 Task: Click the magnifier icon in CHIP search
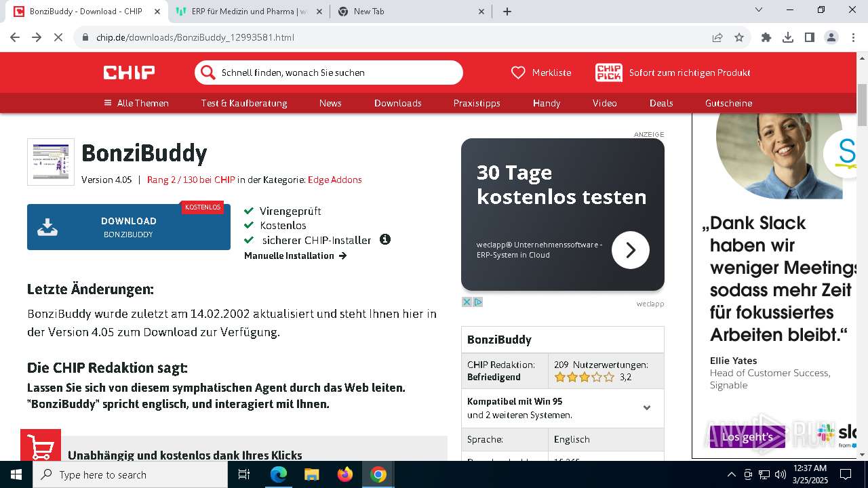pyautogui.click(x=208, y=73)
